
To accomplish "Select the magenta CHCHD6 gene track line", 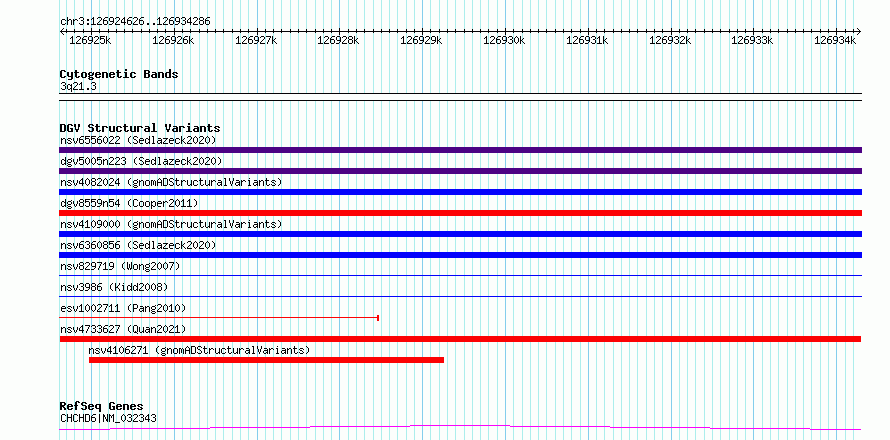I will click(x=460, y=427).
